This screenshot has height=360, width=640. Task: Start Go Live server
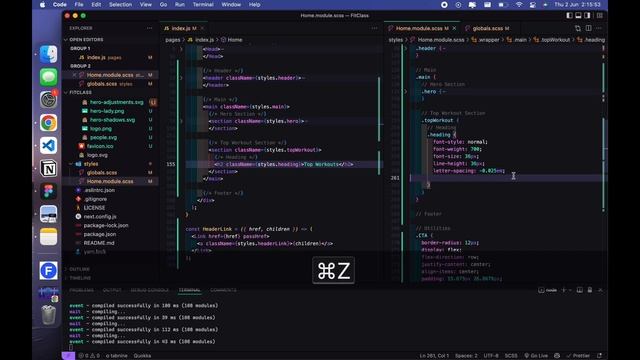(536, 356)
